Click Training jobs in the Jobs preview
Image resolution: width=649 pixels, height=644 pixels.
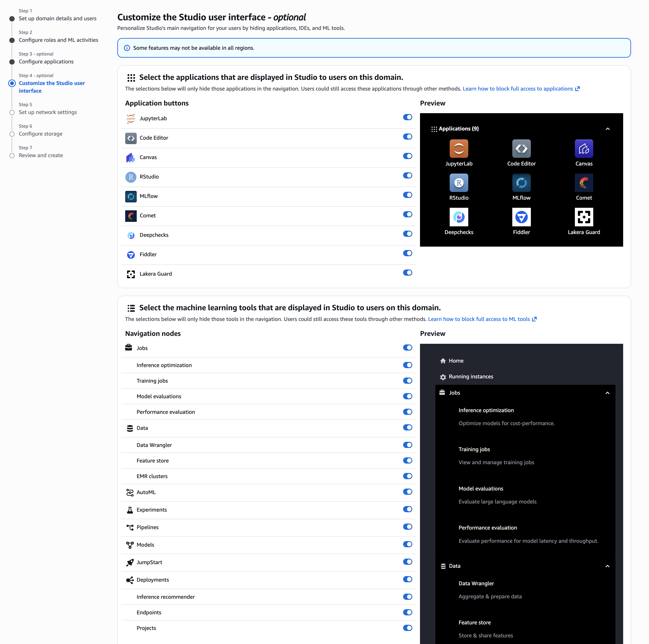474,449
